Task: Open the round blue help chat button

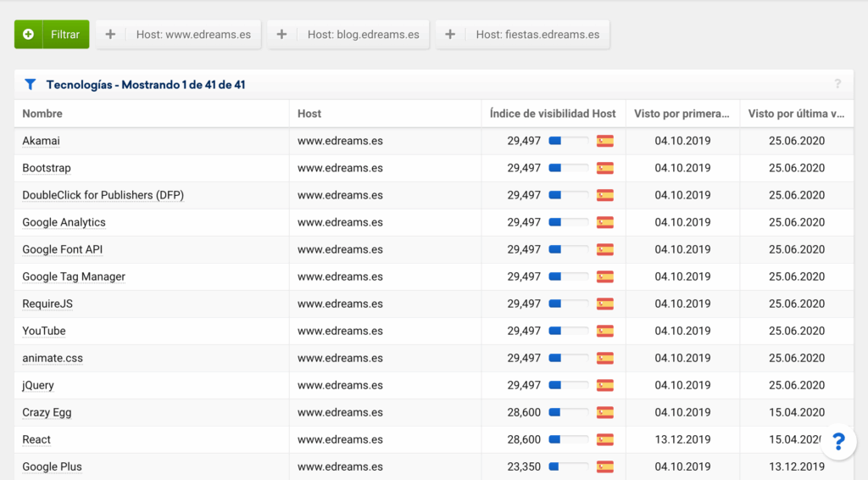Action: (838, 442)
